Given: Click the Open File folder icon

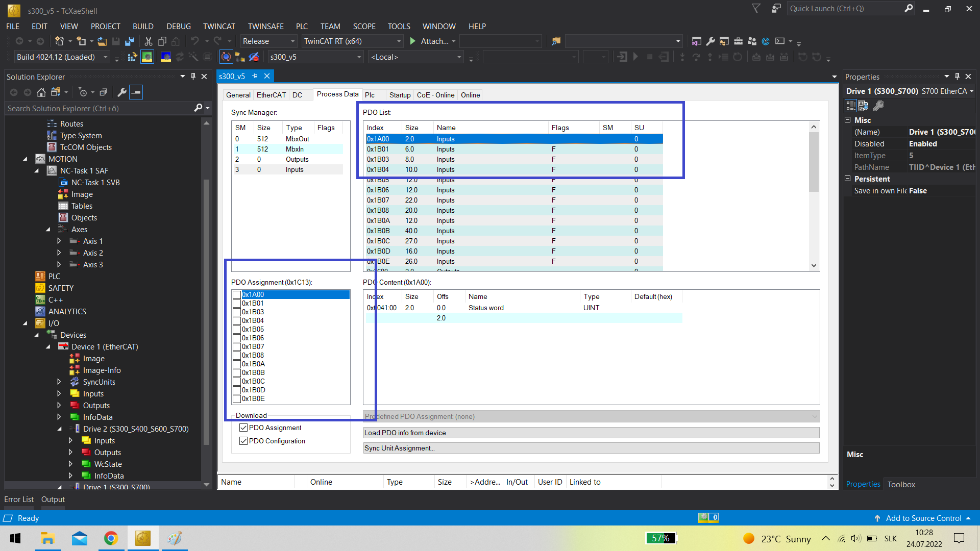Looking at the screenshot, I should pyautogui.click(x=102, y=41).
